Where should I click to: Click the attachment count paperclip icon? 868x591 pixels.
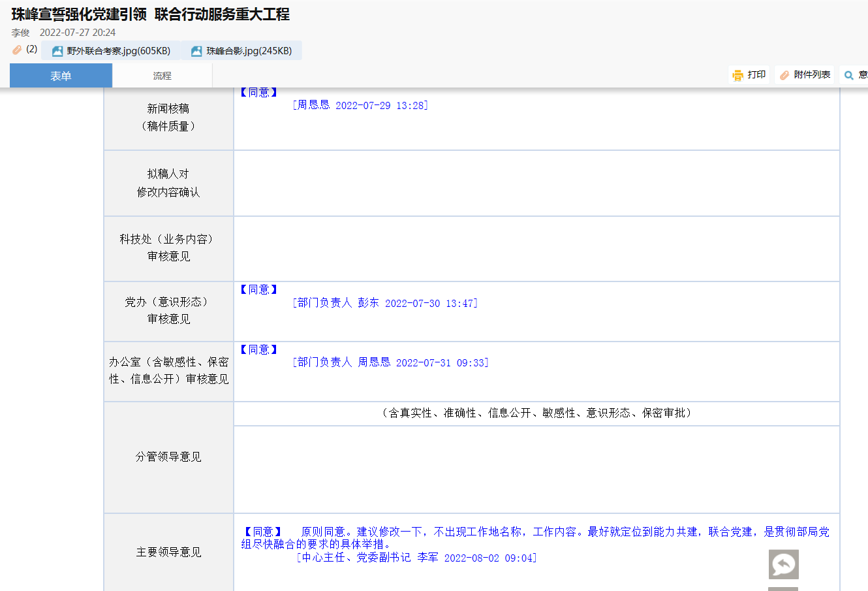coord(18,50)
